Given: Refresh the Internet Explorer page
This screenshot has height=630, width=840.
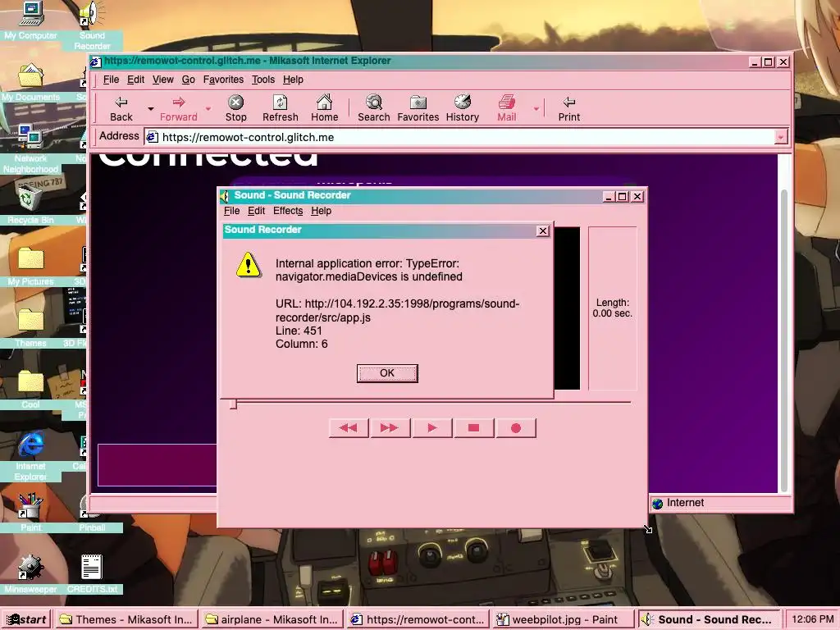Looking at the screenshot, I should (281, 108).
